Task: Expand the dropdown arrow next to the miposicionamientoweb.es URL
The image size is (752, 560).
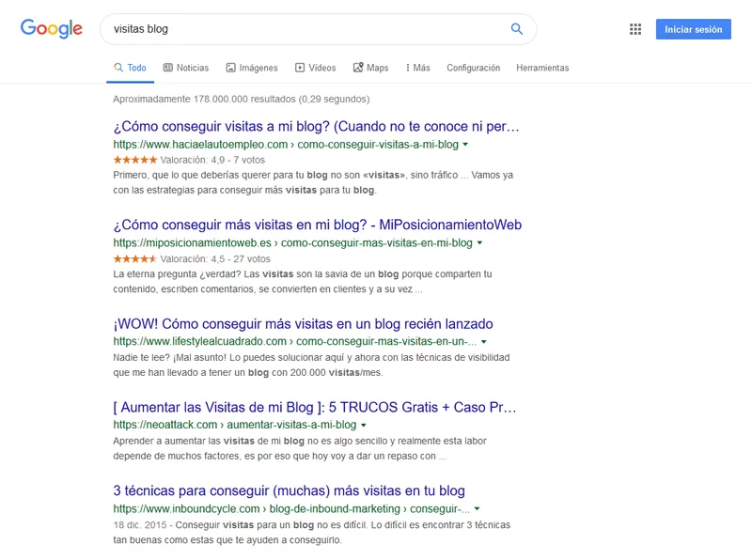Action: click(x=479, y=243)
